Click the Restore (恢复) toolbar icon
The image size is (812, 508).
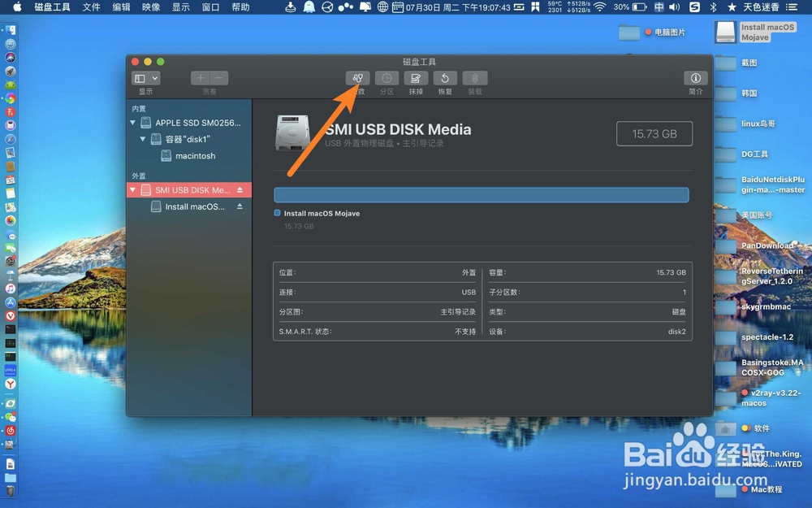tap(445, 78)
